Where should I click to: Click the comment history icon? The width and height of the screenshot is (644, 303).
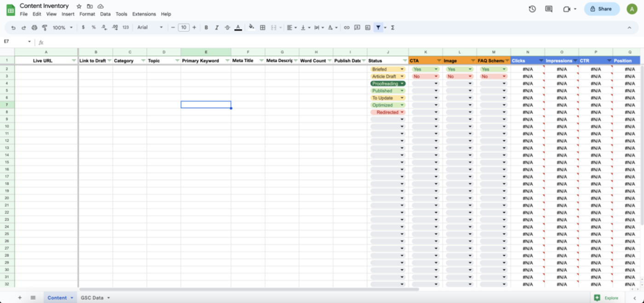click(548, 8)
